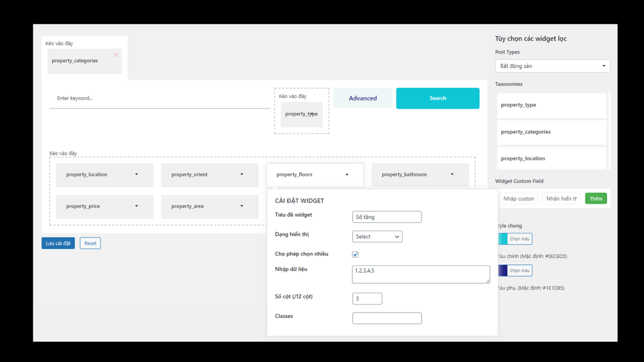Image resolution: width=644 pixels, height=362 pixels.
Task: Toggle the Cho phép chọn nhiều checkbox
Action: [x=355, y=254]
